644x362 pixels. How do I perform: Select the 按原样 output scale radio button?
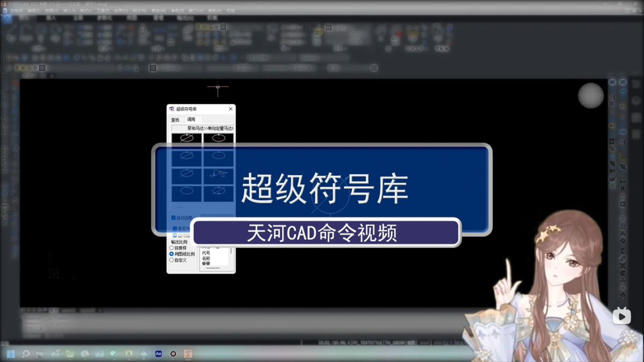172,248
